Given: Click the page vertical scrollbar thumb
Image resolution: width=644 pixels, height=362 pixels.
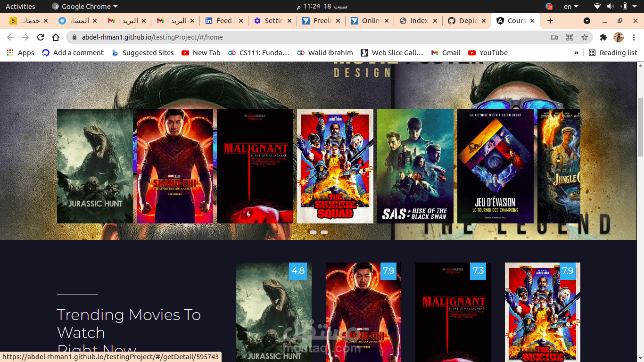Looking at the screenshot, I should point(640,127).
